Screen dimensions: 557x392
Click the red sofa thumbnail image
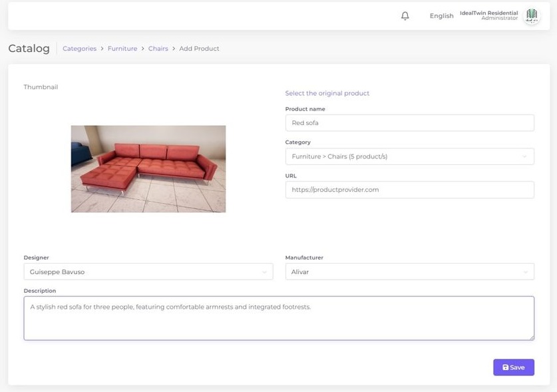148,169
